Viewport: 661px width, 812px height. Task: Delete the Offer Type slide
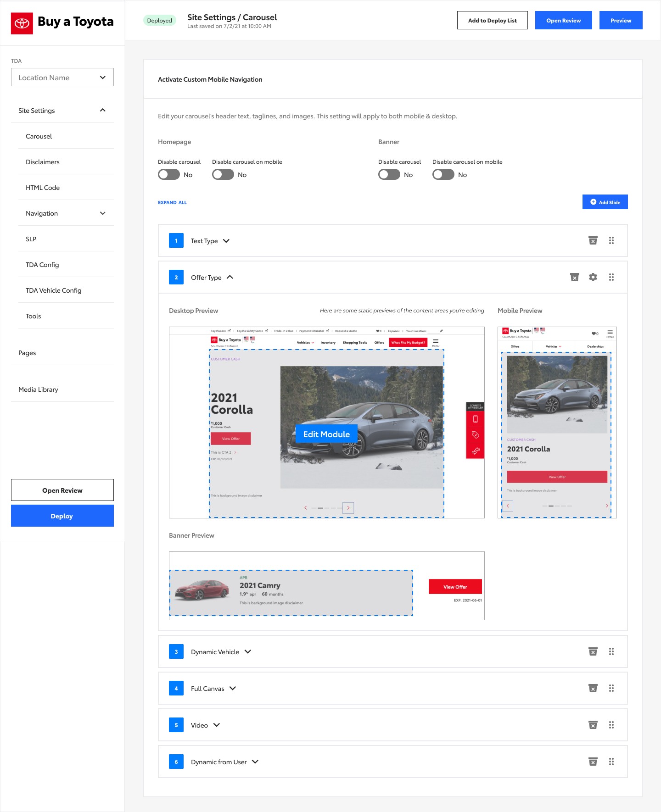[575, 277]
